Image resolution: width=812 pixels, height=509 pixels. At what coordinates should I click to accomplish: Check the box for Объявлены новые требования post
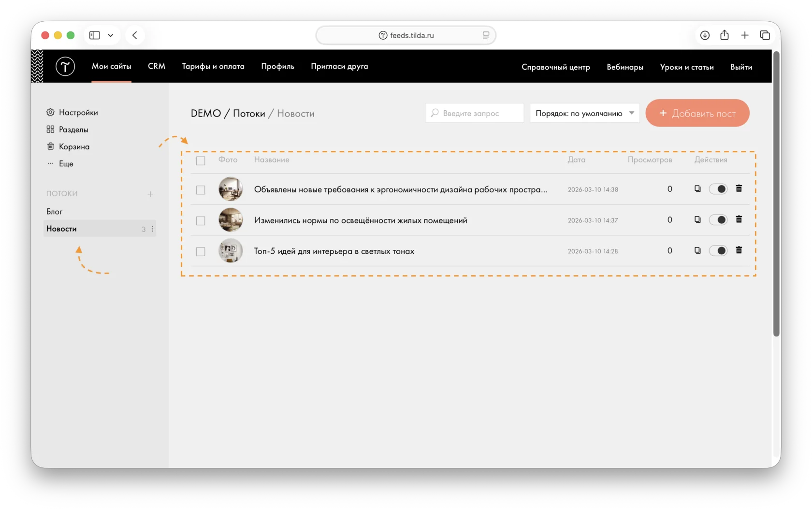201,190
